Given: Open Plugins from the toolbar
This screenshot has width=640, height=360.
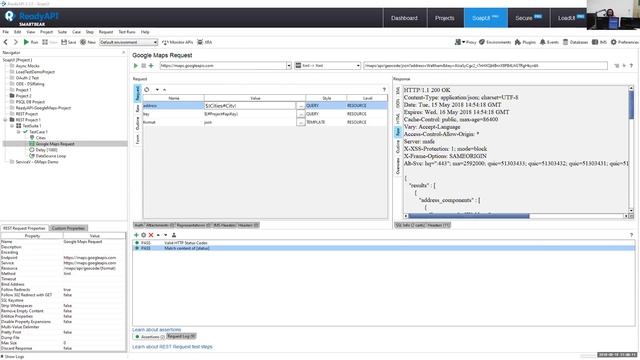Looking at the screenshot, I should click(x=525, y=42).
